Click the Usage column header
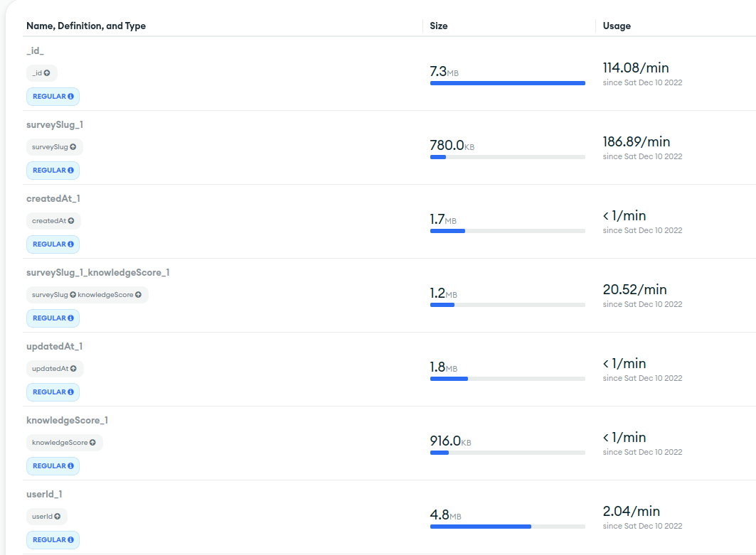The width and height of the screenshot is (756, 555). tap(616, 26)
